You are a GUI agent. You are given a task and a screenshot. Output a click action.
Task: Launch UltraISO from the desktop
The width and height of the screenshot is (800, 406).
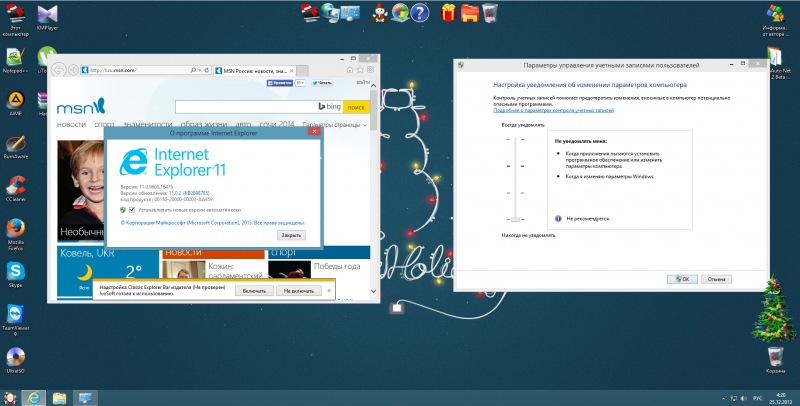[15, 361]
